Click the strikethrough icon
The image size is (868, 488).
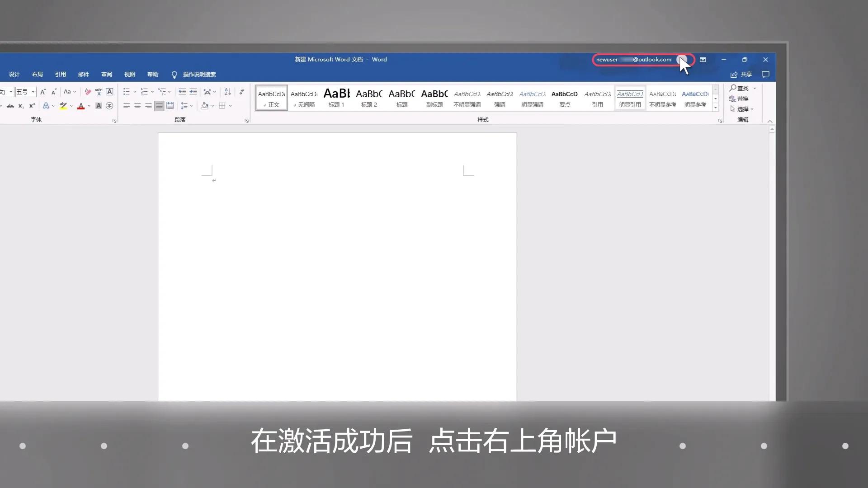pyautogui.click(x=11, y=106)
